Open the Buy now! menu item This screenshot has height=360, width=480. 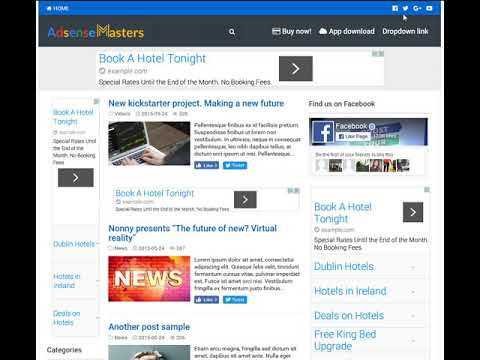pyautogui.click(x=292, y=31)
